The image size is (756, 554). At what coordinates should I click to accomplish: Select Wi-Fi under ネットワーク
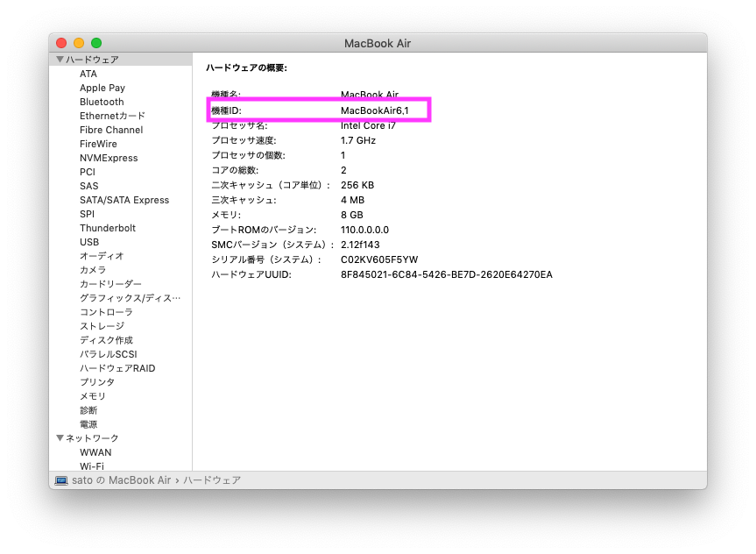(92, 465)
